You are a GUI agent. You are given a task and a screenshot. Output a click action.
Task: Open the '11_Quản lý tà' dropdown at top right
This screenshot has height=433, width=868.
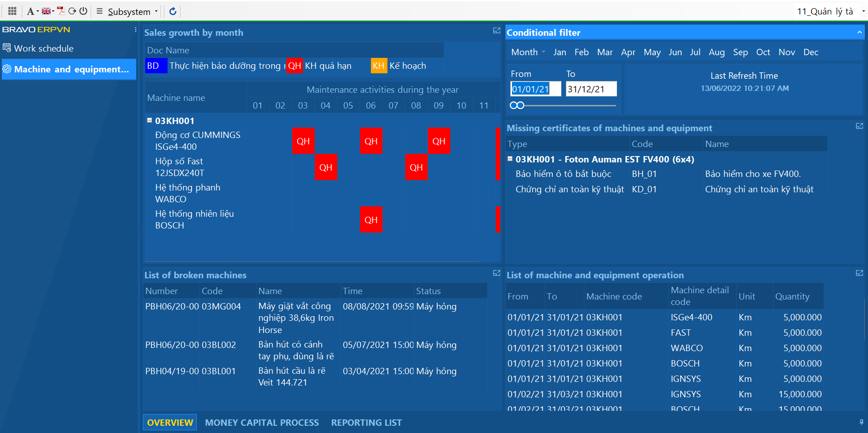coord(863,11)
